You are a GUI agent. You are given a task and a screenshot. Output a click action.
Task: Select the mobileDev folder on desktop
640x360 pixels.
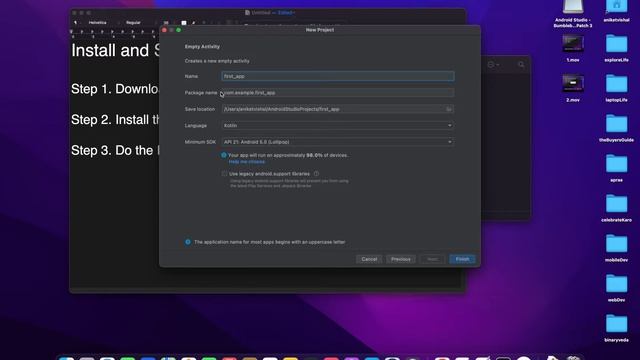click(616, 248)
